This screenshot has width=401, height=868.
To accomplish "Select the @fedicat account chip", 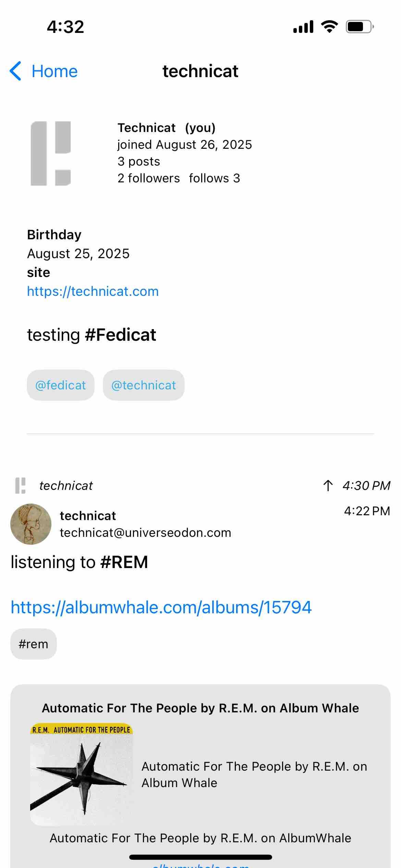I will [x=61, y=385].
